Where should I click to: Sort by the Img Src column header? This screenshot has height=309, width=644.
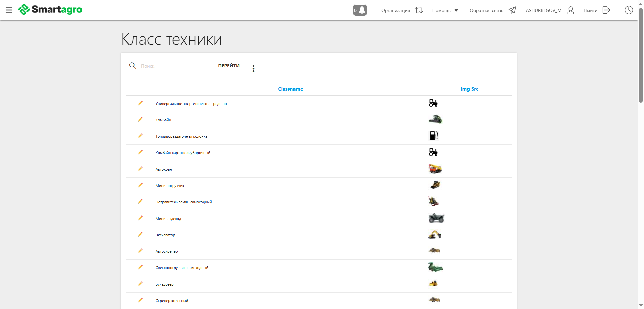[x=469, y=89]
